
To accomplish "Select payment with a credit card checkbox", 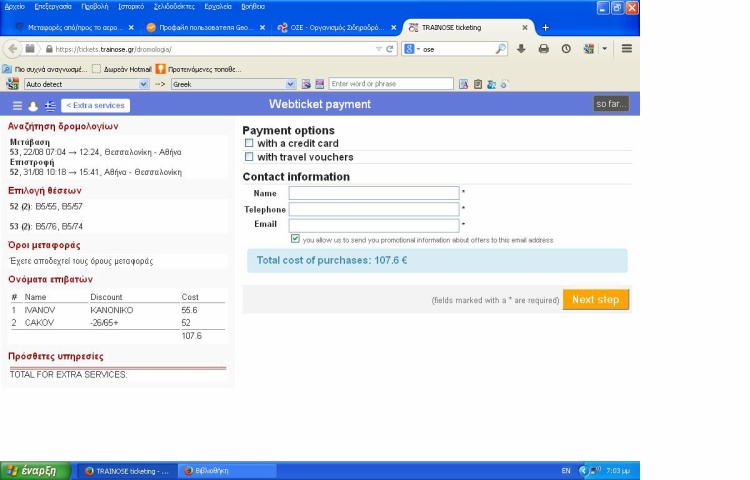I will point(249,143).
